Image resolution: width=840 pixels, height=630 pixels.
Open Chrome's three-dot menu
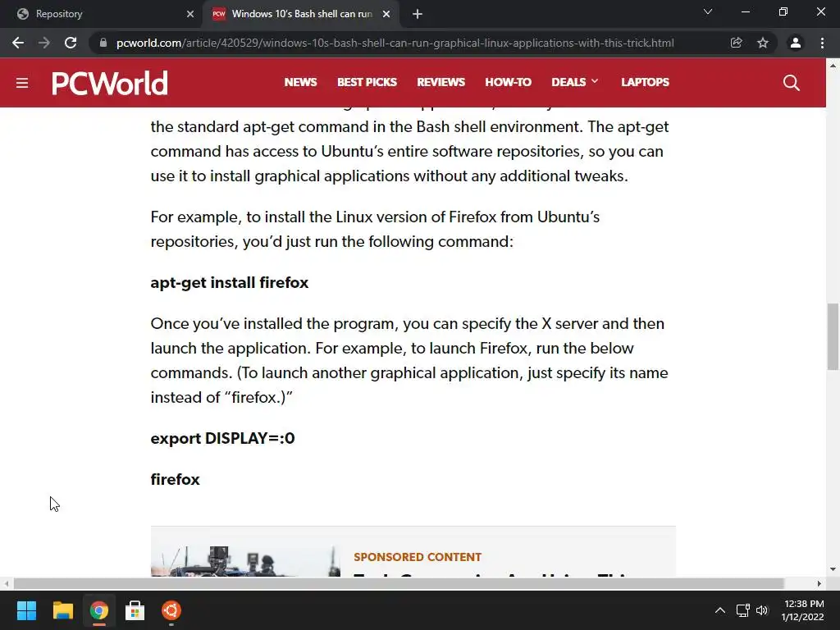(822, 43)
